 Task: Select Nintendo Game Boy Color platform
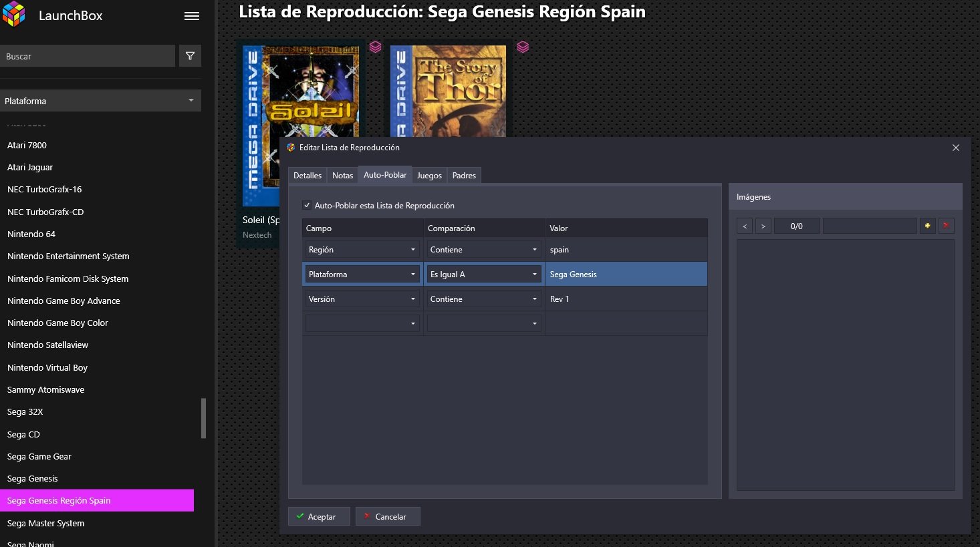click(x=57, y=323)
